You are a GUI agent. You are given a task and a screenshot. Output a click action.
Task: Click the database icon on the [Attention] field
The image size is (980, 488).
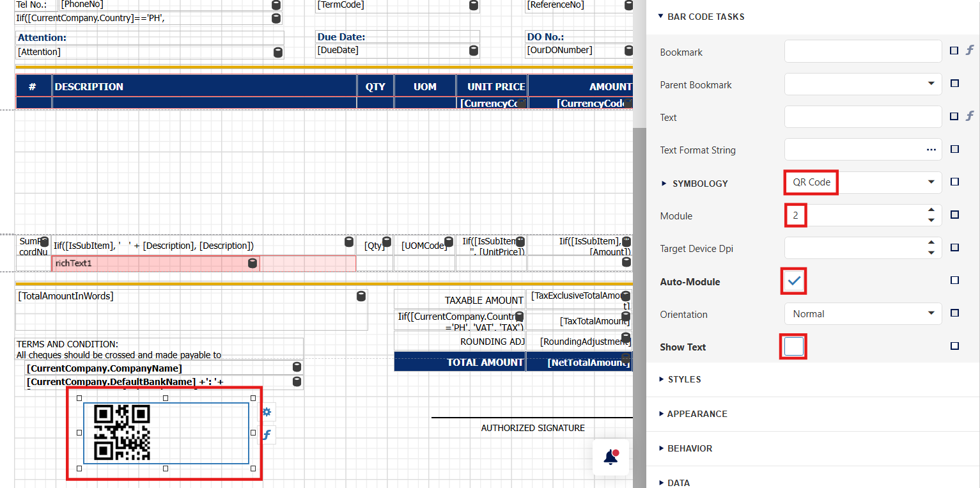278,52
